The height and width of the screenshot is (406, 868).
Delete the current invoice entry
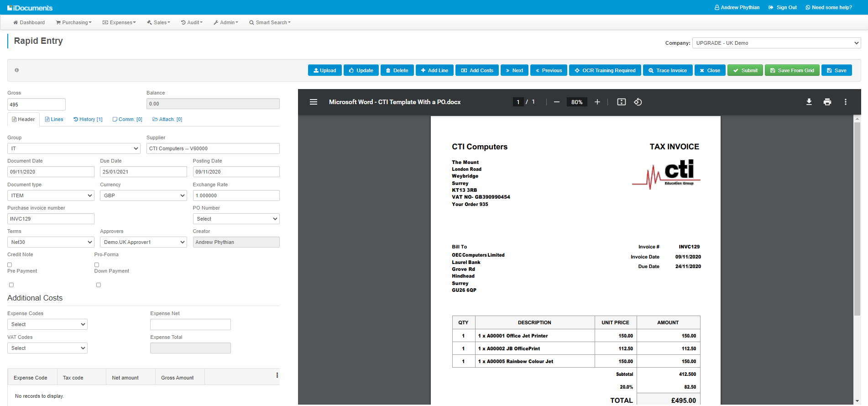click(x=397, y=70)
